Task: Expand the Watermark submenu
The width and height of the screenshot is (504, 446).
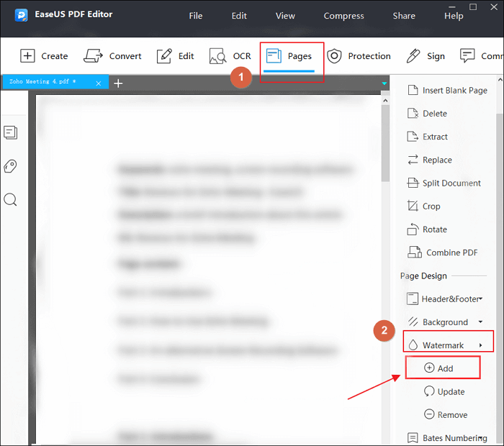Action: pyautogui.click(x=449, y=345)
